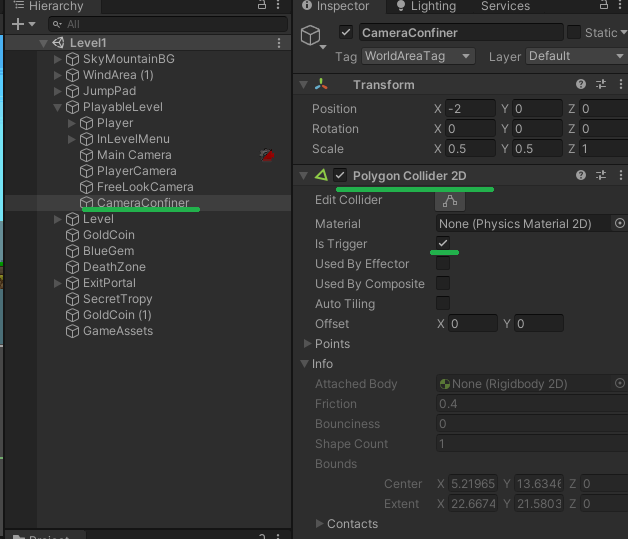
Task: Collapse the Transform component foldout
Action: click(304, 84)
